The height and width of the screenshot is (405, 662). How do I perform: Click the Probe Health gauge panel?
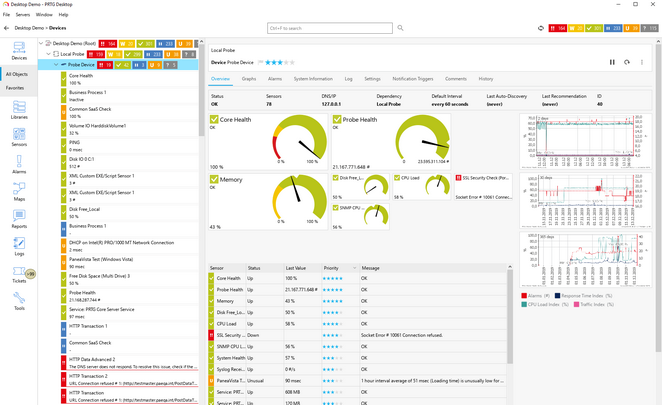point(391,142)
